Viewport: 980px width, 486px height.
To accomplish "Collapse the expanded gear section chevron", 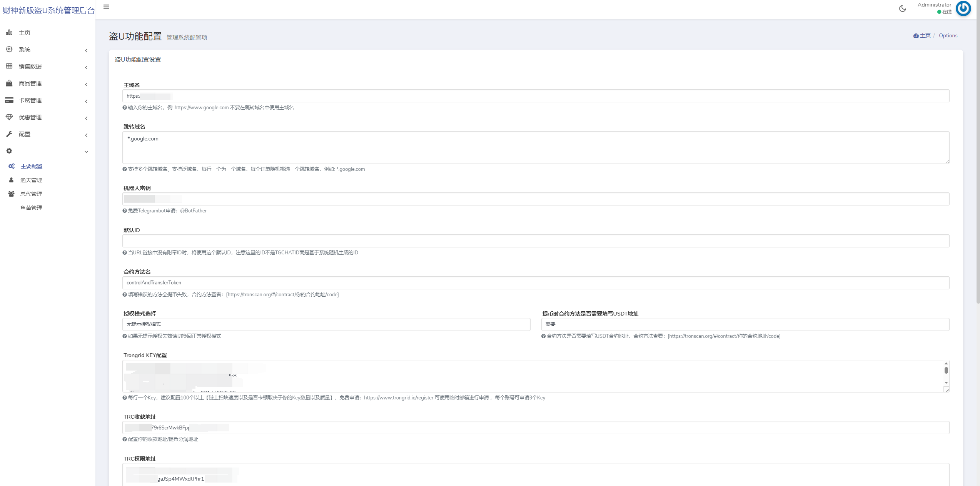I will (x=86, y=152).
